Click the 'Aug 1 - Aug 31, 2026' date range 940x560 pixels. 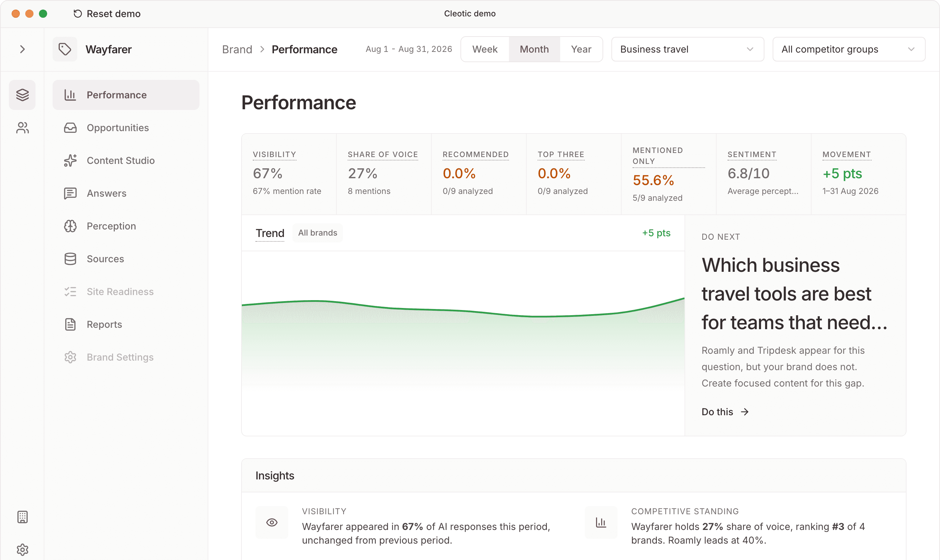pyautogui.click(x=409, y=49)
